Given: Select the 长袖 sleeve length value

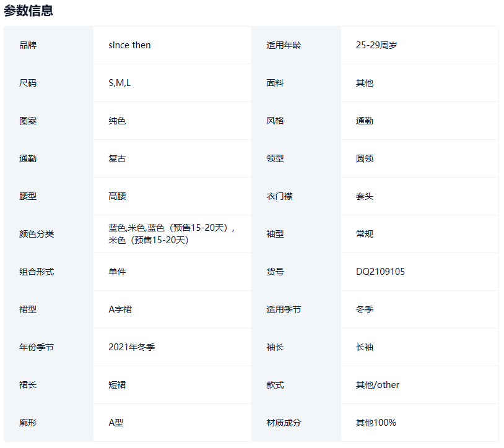Looking at the screenshot, I should click(x=365, y=347).
